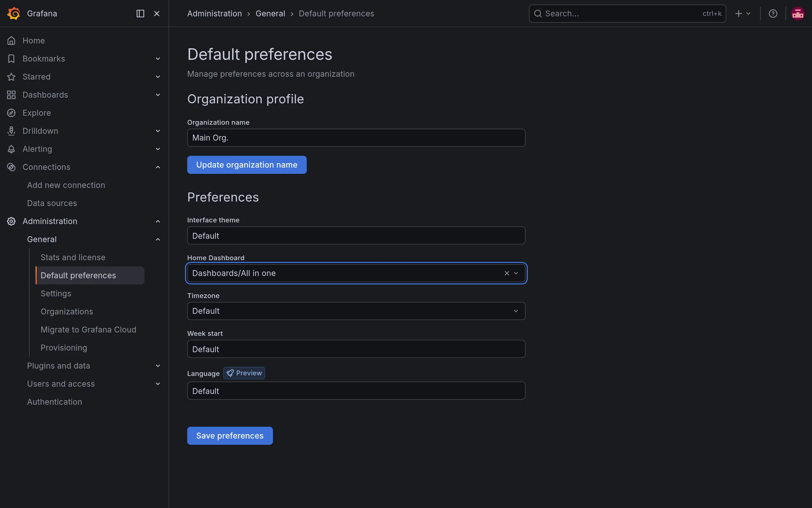The height and width of the screenshot is (508, 812).
Task: Open Migrate to Grafana Cloud
Action: (x=88, y=330)
